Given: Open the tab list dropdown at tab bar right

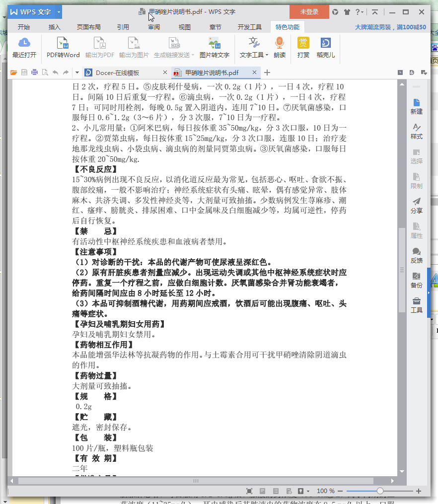Looking at the screenshot, I should click(x=424, y=72).
